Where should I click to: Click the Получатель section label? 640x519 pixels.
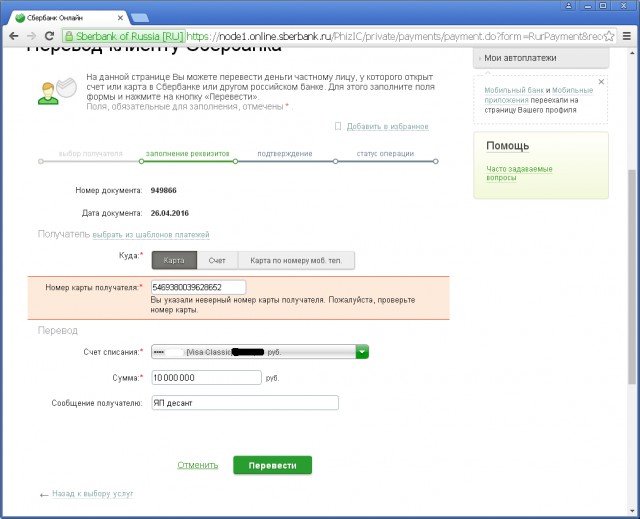tap(64, 234)
